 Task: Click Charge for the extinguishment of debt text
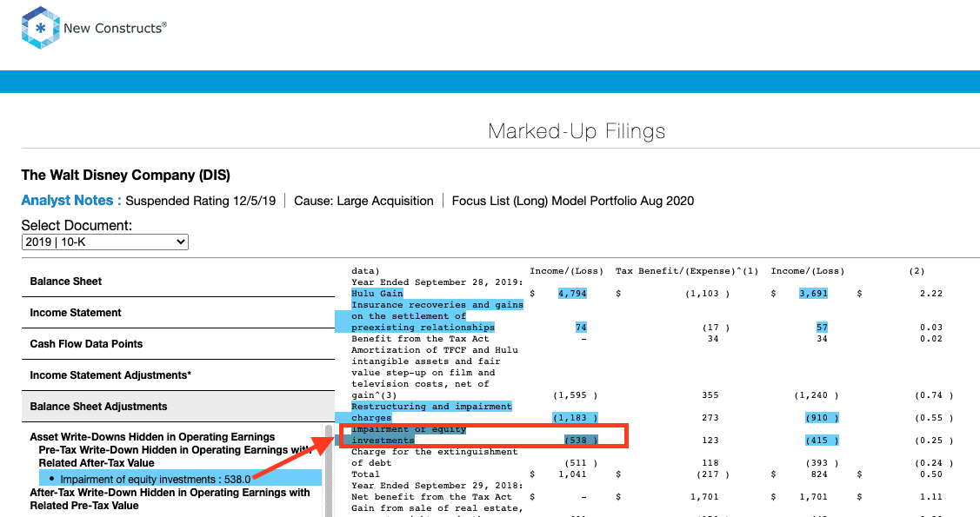pyautogui.click(x=435, y=457)
